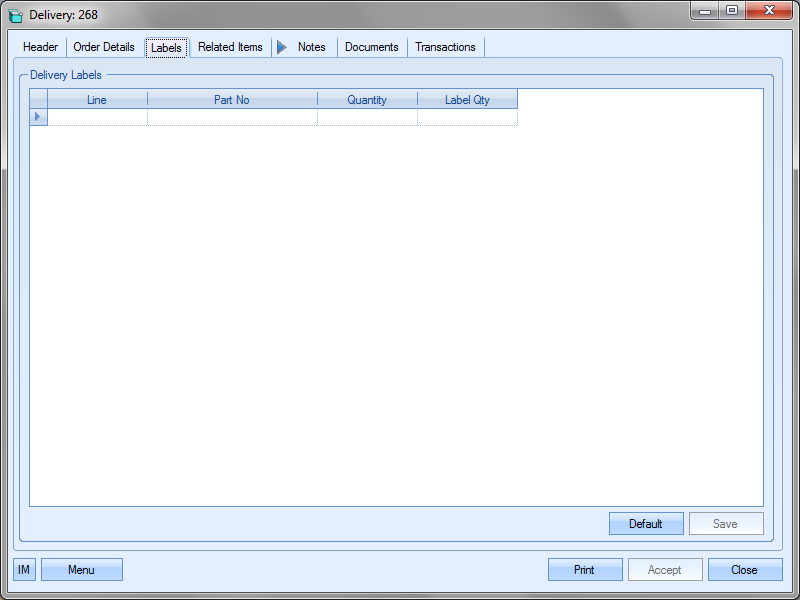Image resolution: width=800 pixels, height=600 pixels.
Task: Minimize the Delivery window
Action: click(705, 11)
